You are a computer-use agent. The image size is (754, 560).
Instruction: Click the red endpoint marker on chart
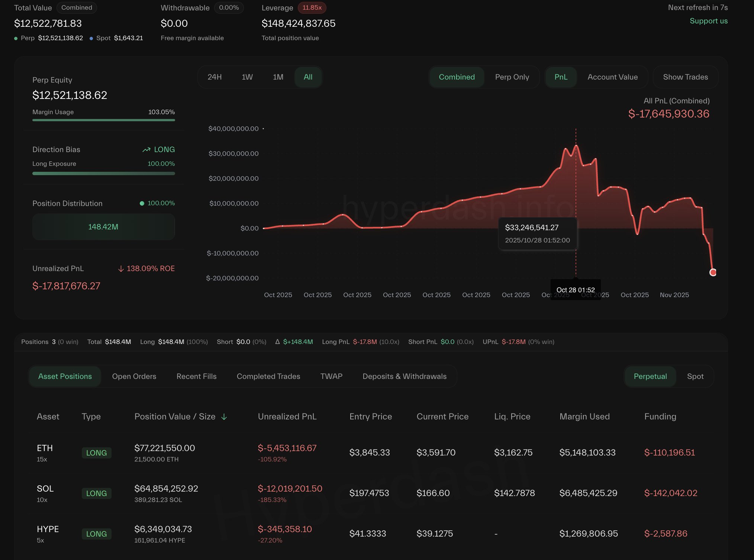coord(713,272)
